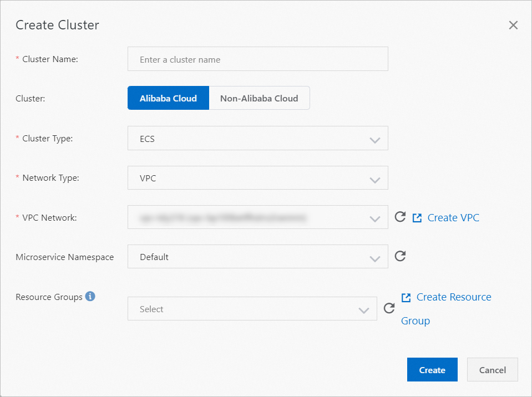Click the Create Cluster dialog title
This screenshot has height=397, width=532.
pyautogui.click(x=57, y=25)
